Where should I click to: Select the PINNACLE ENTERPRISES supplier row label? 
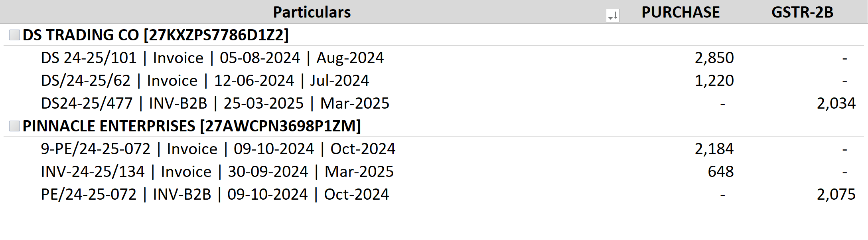[191, 126]
